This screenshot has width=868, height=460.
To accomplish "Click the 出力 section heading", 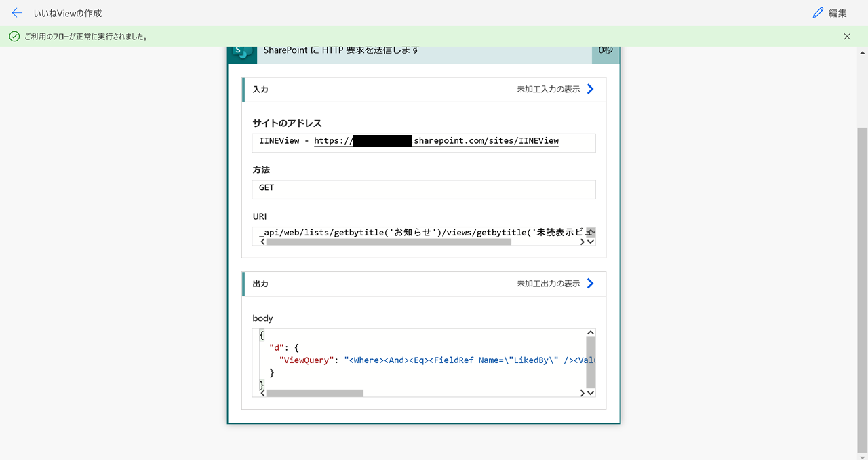I will [260, 284].
